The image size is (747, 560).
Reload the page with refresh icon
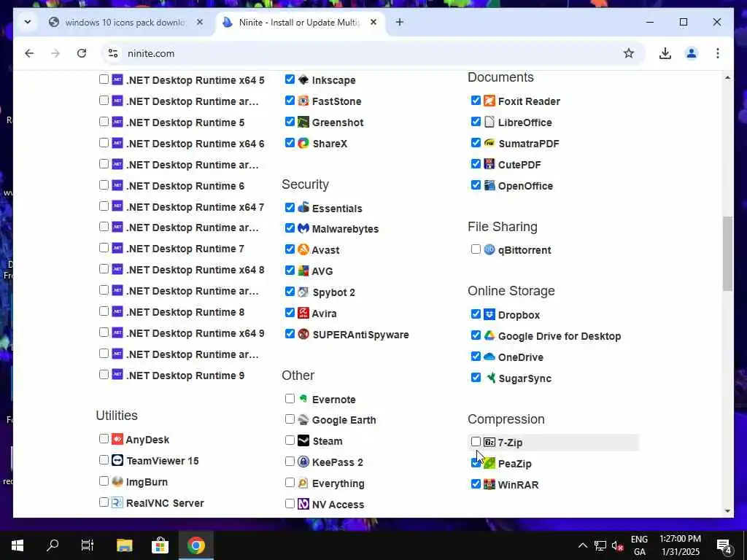tap(82, 52)
